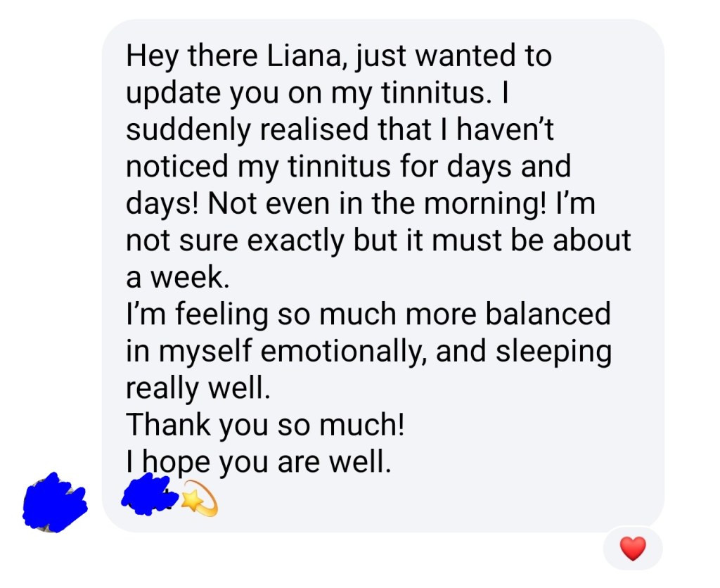Click the red heart reaction
The width and height of the screenshot is (720, 588).
click(x=633, y=549)
